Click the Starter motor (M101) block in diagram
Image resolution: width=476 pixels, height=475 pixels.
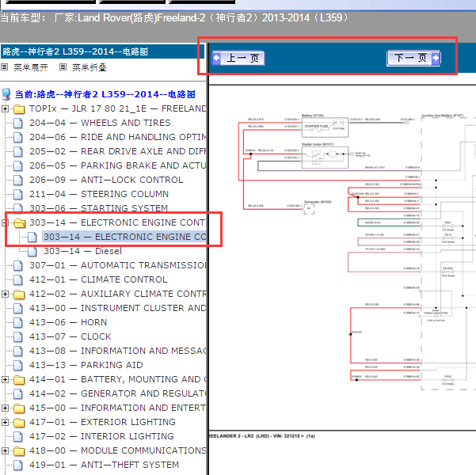[x=325, y=157]
